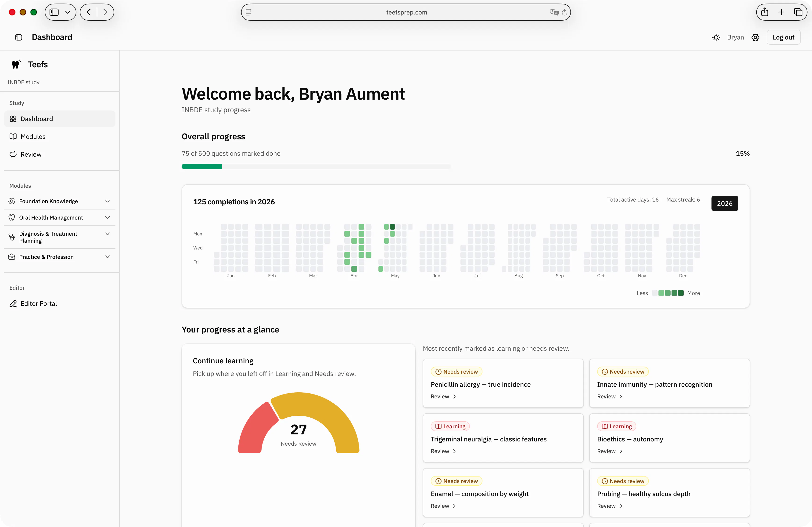This screenshot has height=527, width=812.
Task: Expand Diagnosis & Treatment Planning chevron
Action: tap(108, 234)
